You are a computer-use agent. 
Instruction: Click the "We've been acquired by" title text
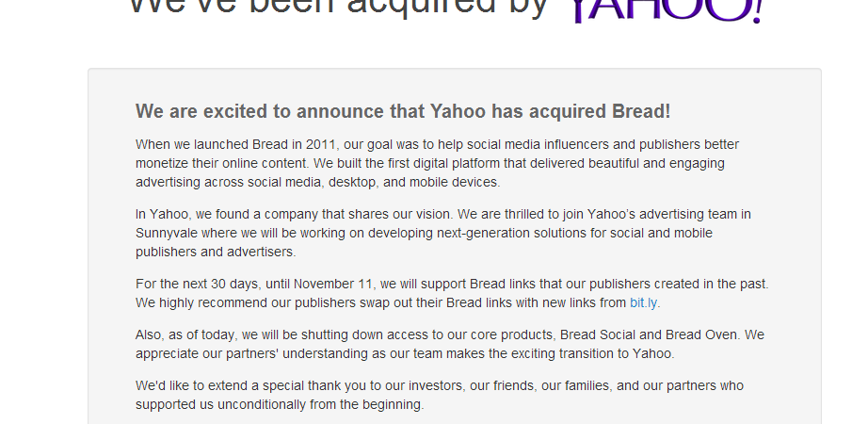337,8
